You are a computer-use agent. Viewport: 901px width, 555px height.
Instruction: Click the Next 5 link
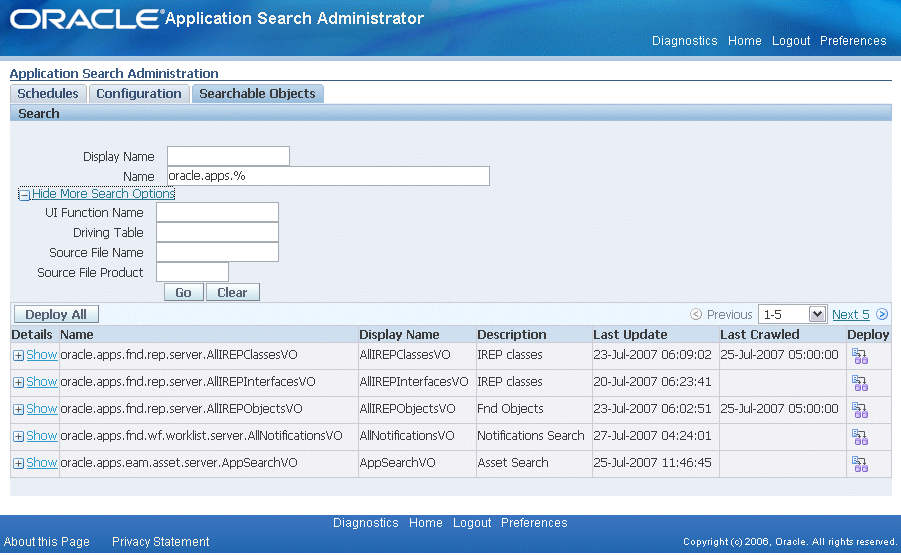coord(850,314)
